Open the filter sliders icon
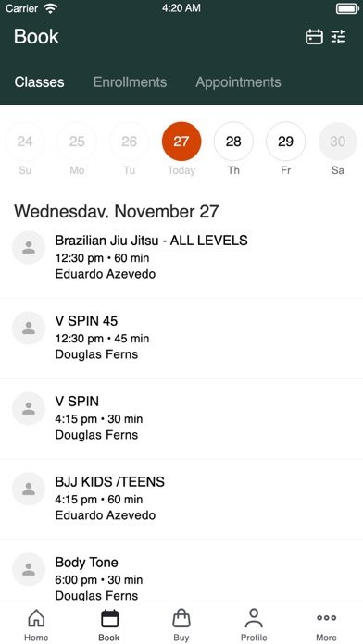Viewport: 363px width, 644px height. point(339,37)
